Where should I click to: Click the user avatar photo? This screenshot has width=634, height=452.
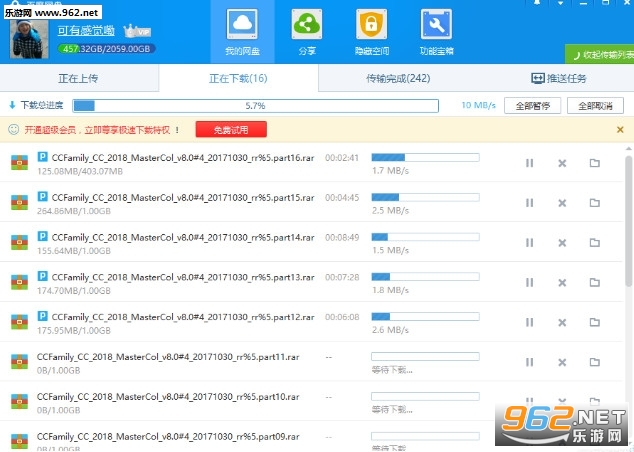click(x=26, y=39)
